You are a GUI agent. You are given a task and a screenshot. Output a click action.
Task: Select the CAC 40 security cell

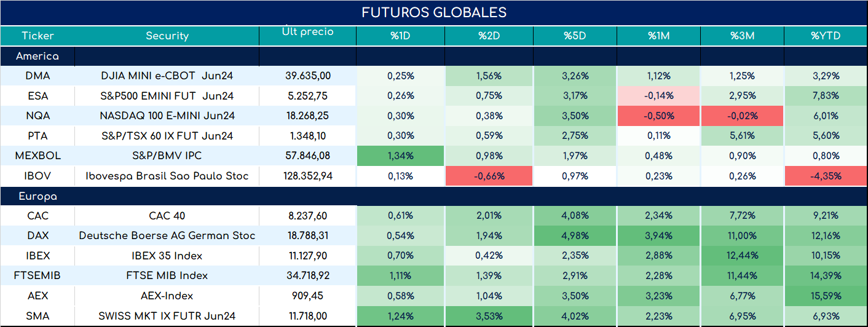coord(167,216)
